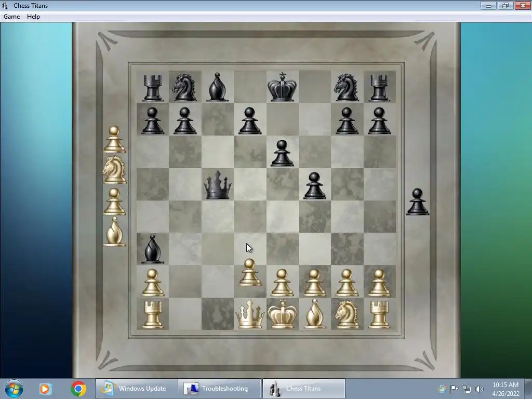Click the black pawn on g7
532x399 pixels.
[x=347, y=121]
